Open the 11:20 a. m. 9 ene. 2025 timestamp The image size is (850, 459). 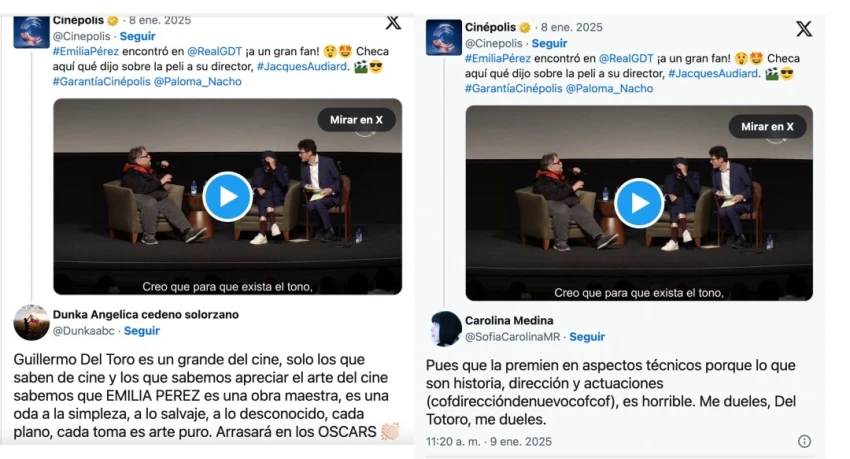pyautogui.click(x=488, y=442)
